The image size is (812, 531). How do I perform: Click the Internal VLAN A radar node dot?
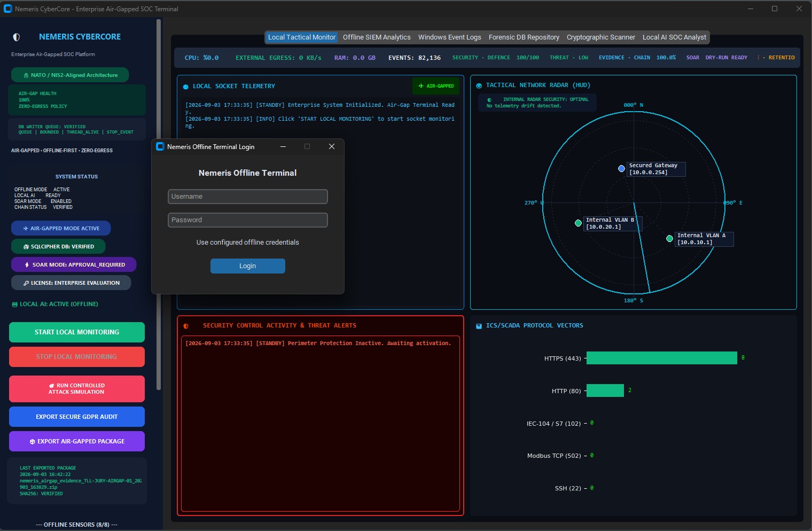coord(669,238)
